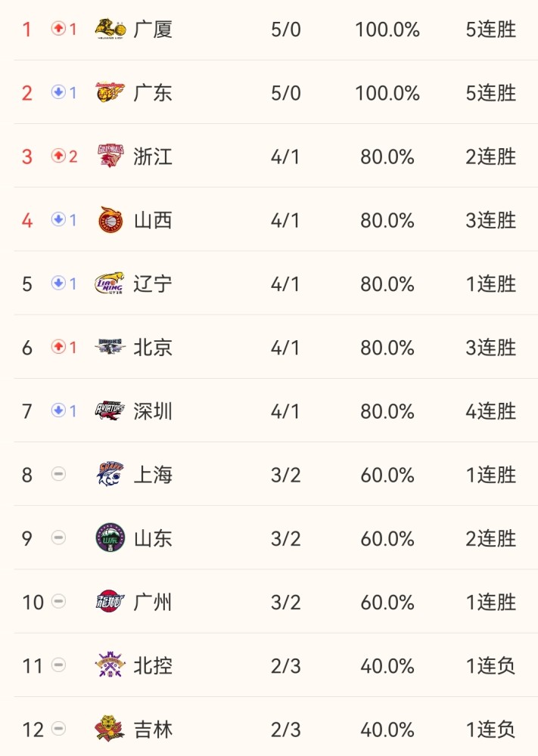Click the red up arrow beside 广厦
The height and width of the screenshot is (756, 538).
58,29
